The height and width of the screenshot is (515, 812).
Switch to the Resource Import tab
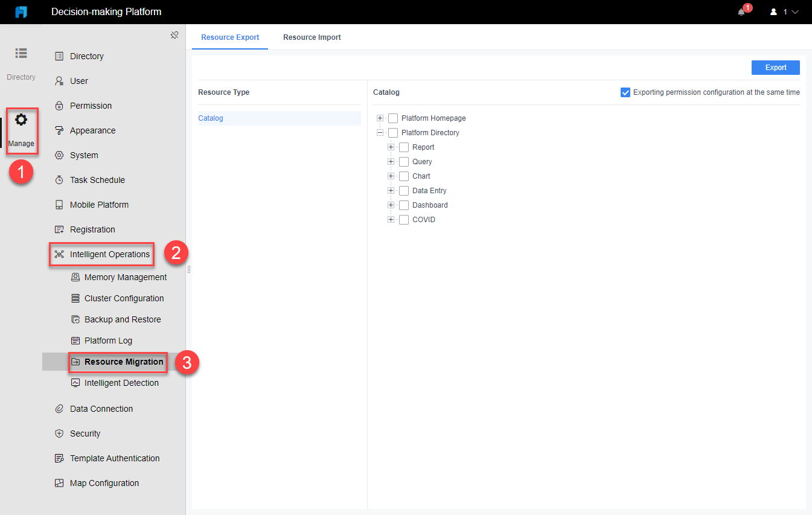click(x=312, y=37)
